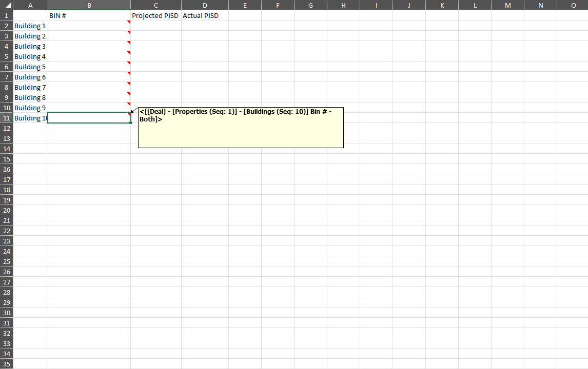Click the selected cell B11
This screenshot has height=369, width=588.
(89, 118)
